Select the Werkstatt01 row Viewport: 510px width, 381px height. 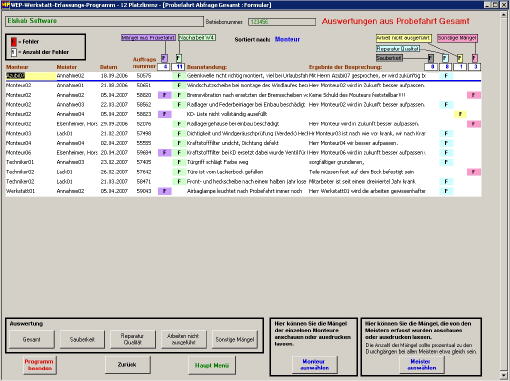[243, 191]
